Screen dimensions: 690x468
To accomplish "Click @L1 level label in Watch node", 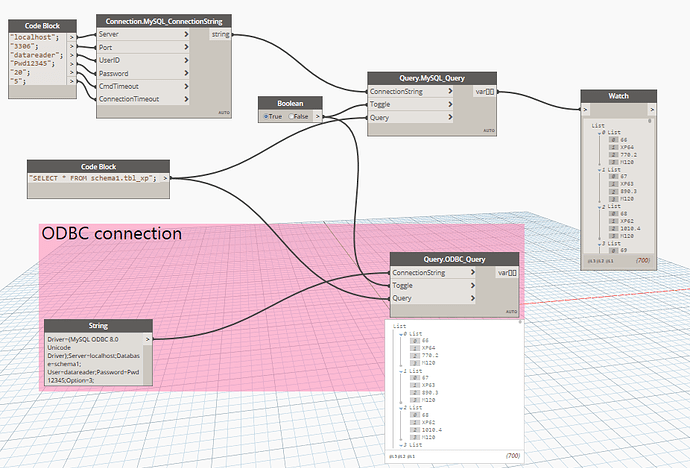I will [x=609, y=261].
